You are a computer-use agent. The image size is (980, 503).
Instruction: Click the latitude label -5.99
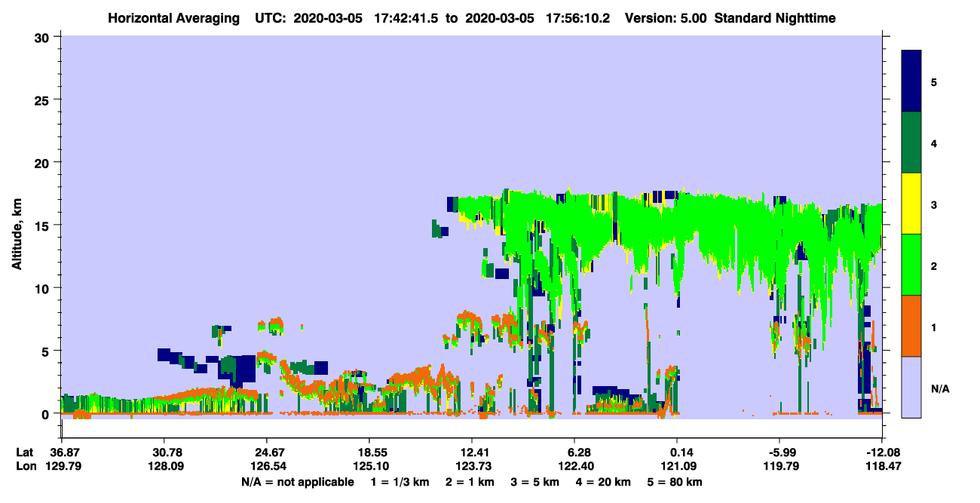[779, 452]
